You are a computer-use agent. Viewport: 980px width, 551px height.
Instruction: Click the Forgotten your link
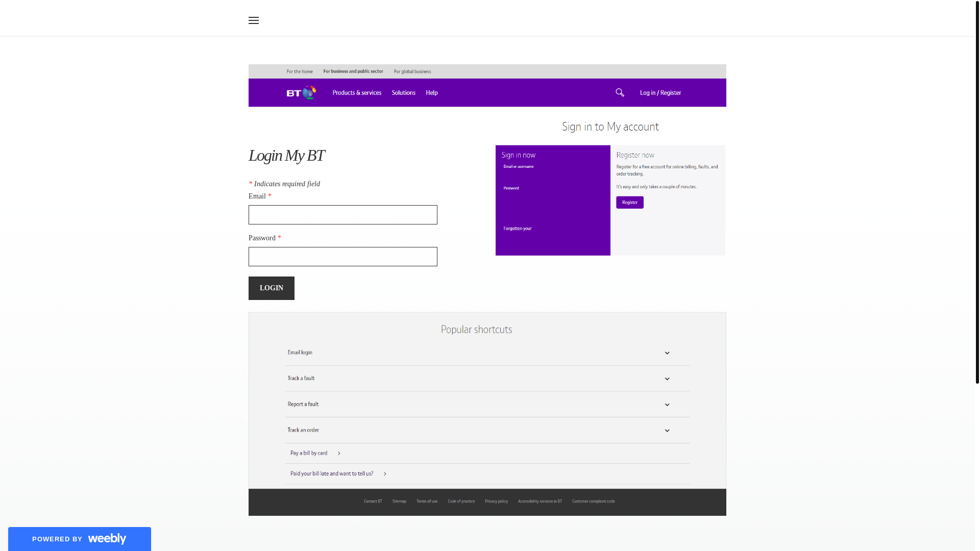pos(518,229)
